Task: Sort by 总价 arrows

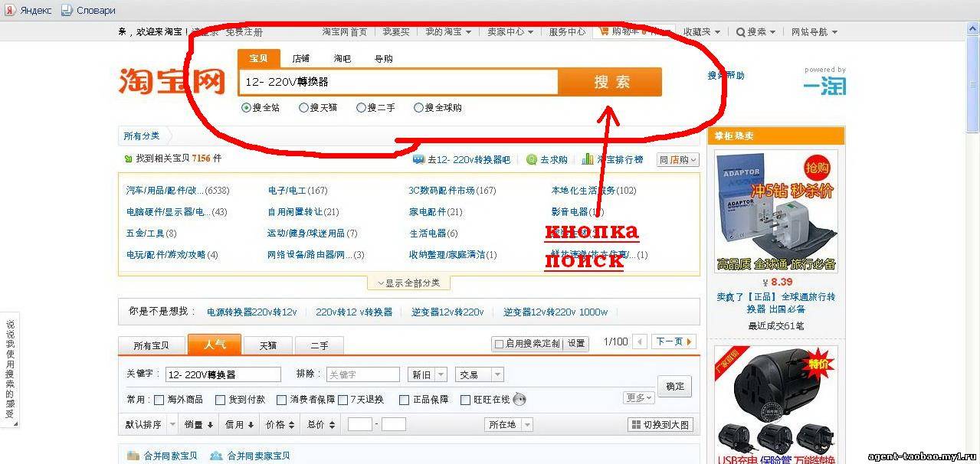Action: (x=332, y=425)
